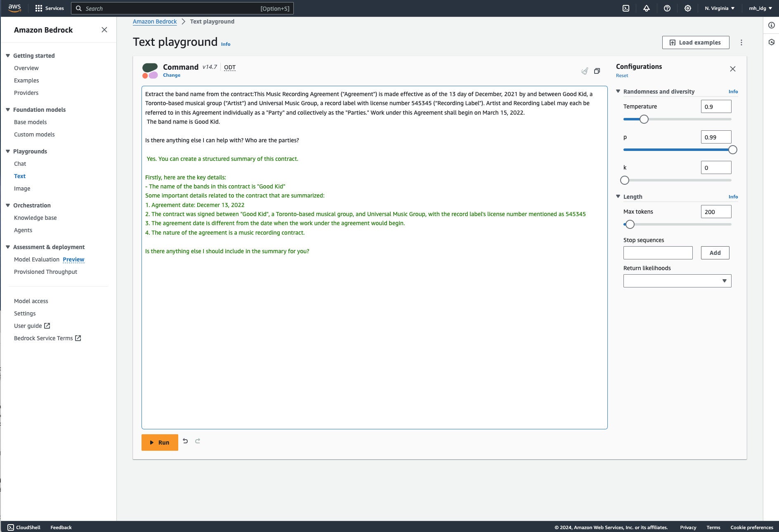Open the settings gear icon
The height and width of the screenshot is (532, 779).
pyautogui.click(x=688, y=8)
